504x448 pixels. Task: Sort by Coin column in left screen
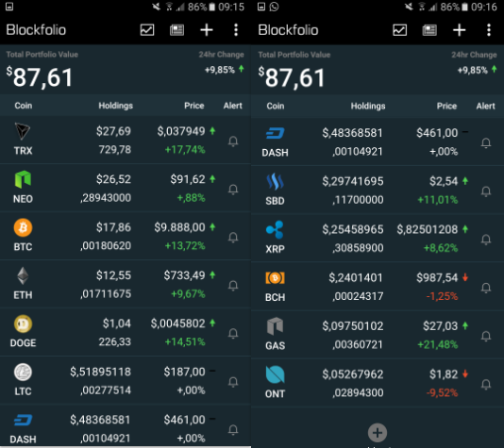[x=24, y=106]
